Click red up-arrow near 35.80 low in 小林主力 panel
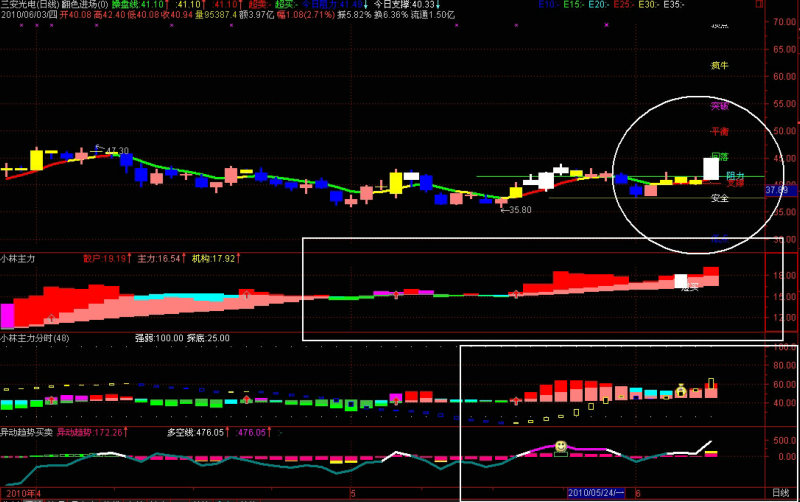Screen dimensions: 800x502 pos(516,294)
